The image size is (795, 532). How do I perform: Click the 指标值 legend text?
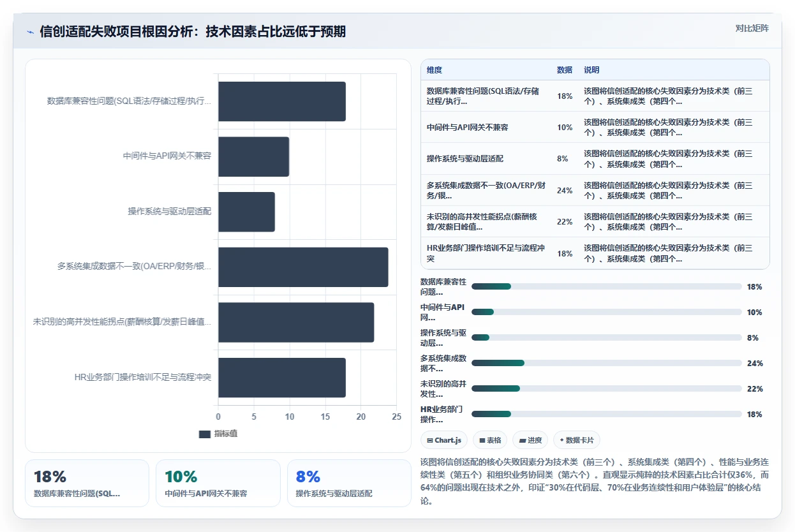[x=226, y=434]
